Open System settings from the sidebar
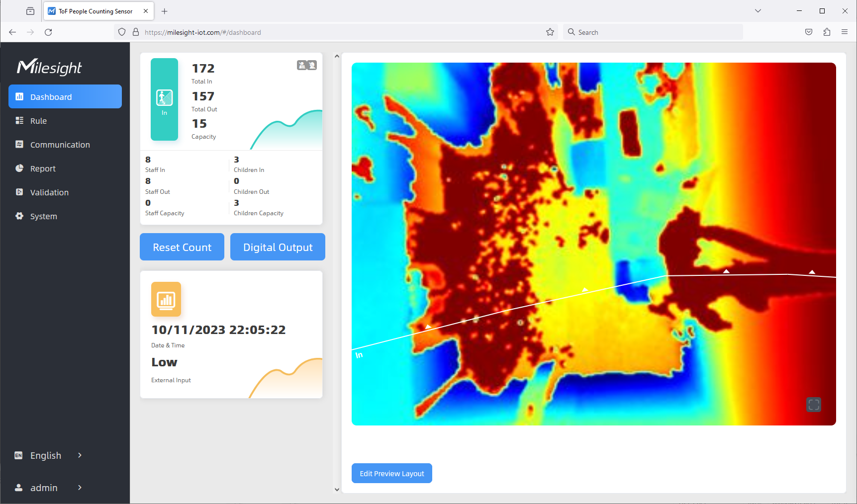Screen dimensions: 857x504 tap(19, 216)
